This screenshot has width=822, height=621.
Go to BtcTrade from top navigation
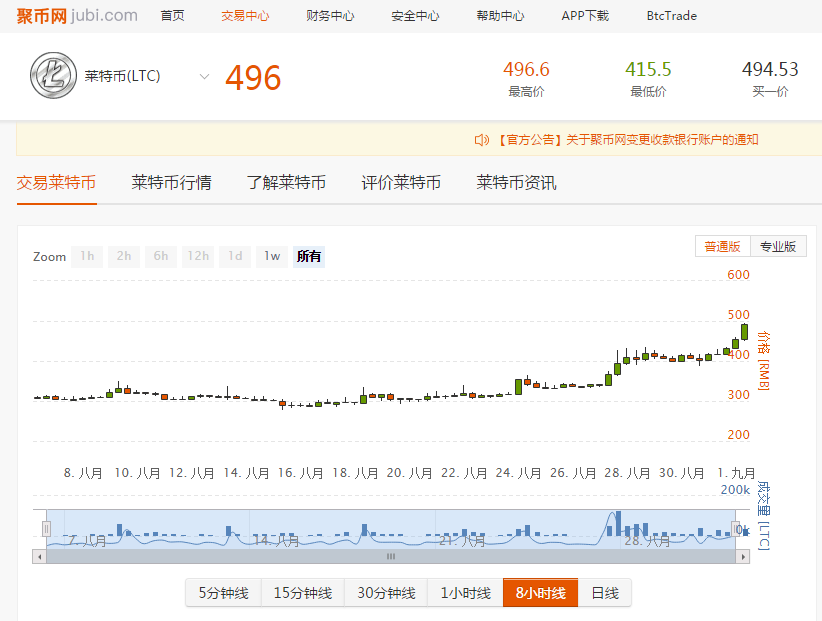[671, 16]
